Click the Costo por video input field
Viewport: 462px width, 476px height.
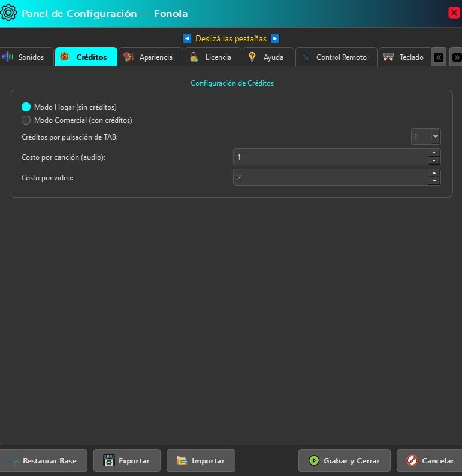coord(331,177)
